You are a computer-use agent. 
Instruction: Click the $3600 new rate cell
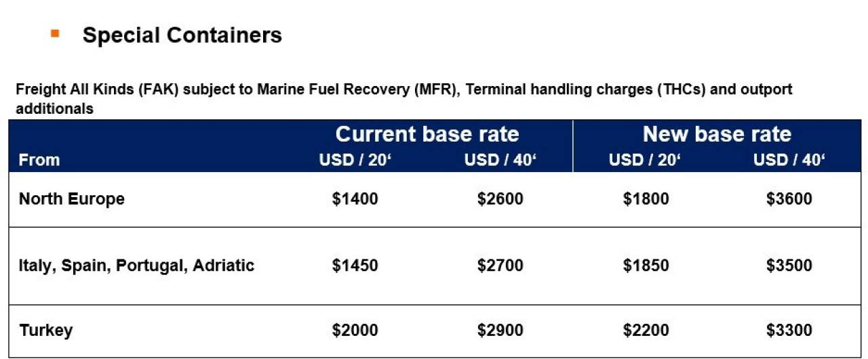[x=789, y=199]
